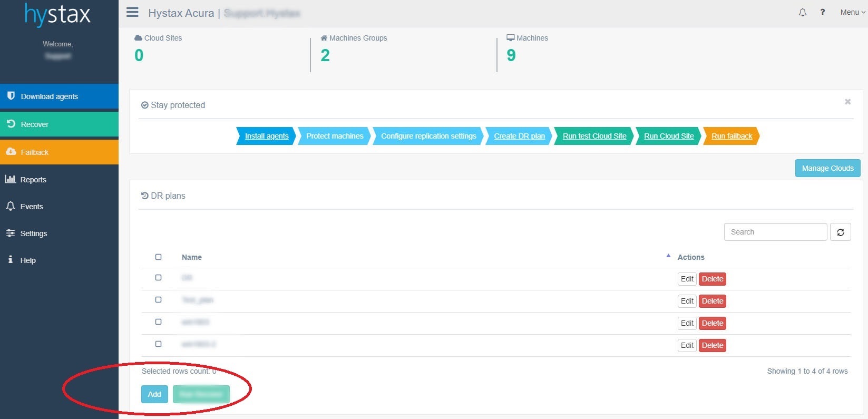
Task: Delete the second DR plan
Action: coord(713,301)
